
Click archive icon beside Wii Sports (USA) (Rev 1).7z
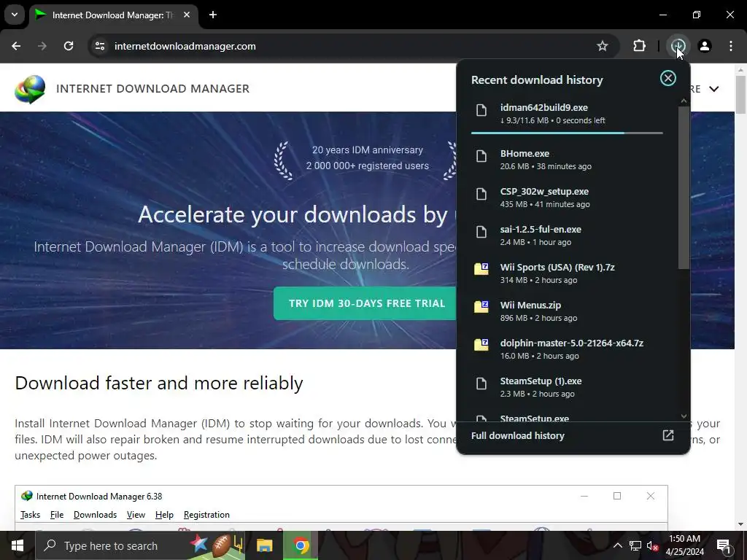481,269
